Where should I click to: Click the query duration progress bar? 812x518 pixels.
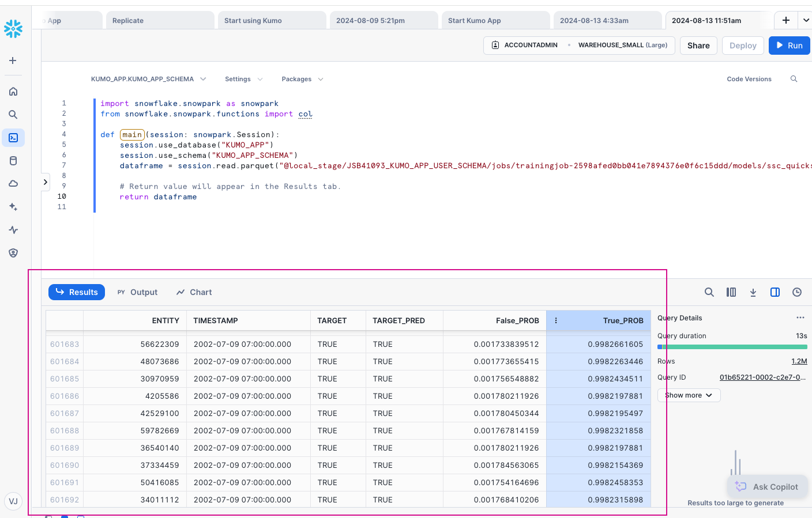click(x=732, y=347)
